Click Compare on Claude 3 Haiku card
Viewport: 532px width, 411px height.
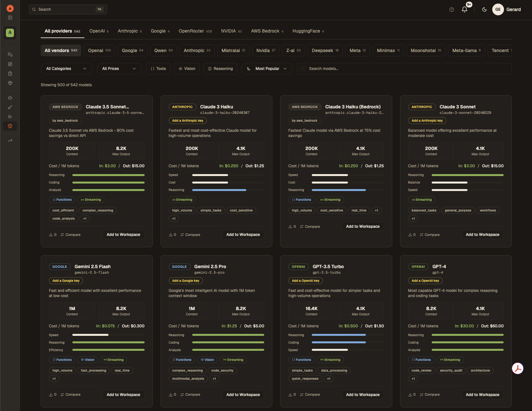(x=190, y=235)
